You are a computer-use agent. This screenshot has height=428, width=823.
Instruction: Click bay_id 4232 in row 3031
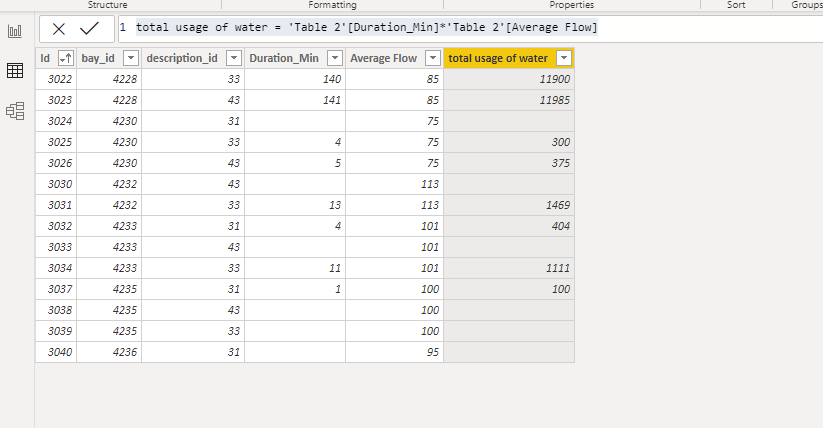tap(109, 205)
